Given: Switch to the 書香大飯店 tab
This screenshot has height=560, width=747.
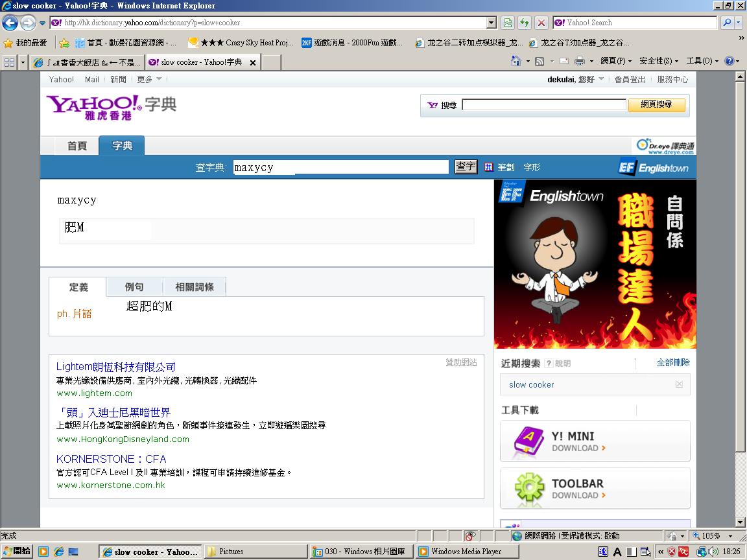Looking at the screenshot, I should click(87, 62).
